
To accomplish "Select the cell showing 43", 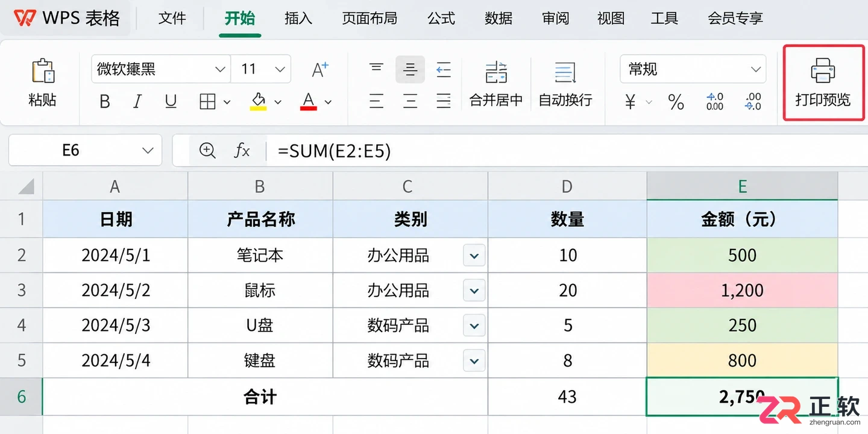I will coord(567,397).
